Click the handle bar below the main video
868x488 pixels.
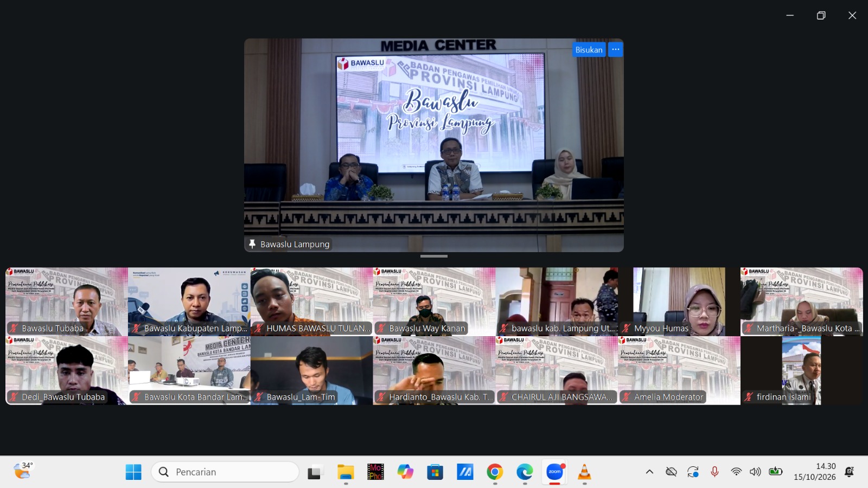tap(434, 256)
